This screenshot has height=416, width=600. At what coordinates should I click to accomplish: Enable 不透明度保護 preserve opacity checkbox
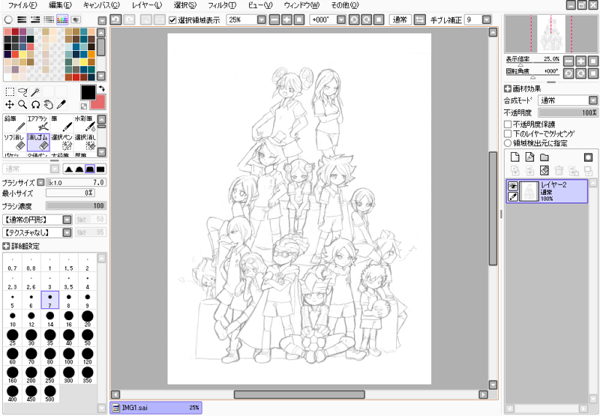tap(508, 124)
